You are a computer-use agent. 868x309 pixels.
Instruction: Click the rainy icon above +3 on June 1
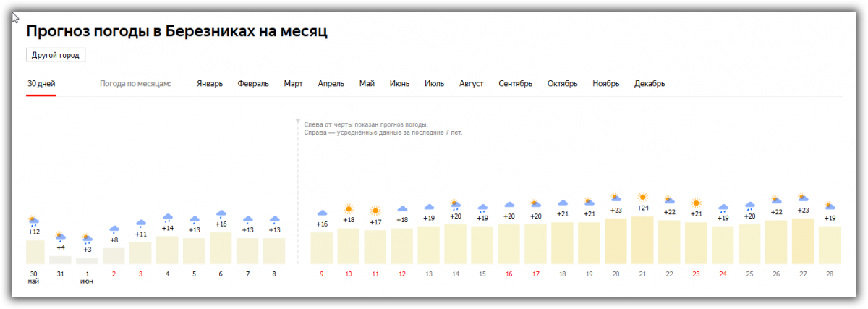pyautogui.click(x=87, y=238)
